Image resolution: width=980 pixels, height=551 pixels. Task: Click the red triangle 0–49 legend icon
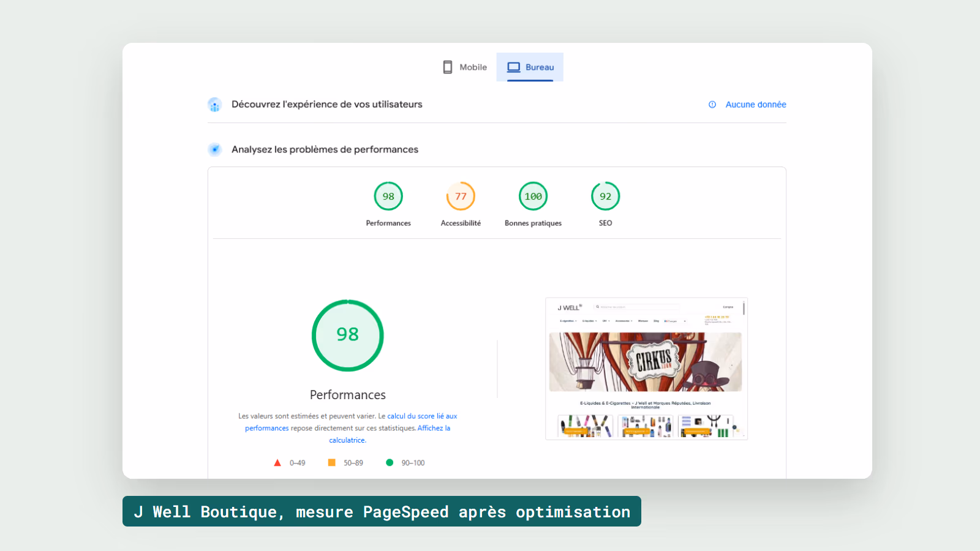[277, 463]
